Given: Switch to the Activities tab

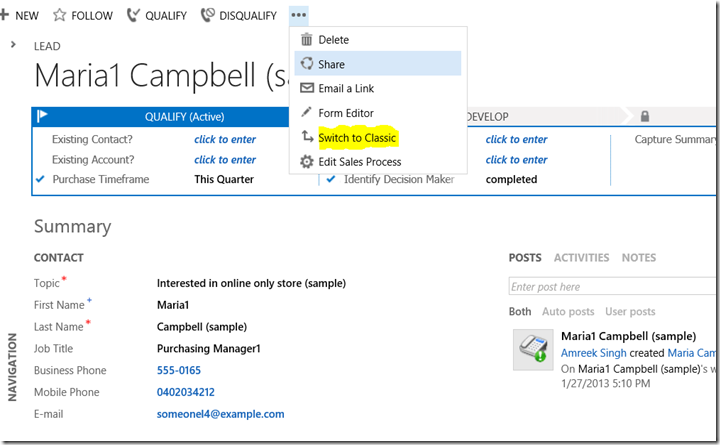Looking at the screenshot, I should (581, 258).
